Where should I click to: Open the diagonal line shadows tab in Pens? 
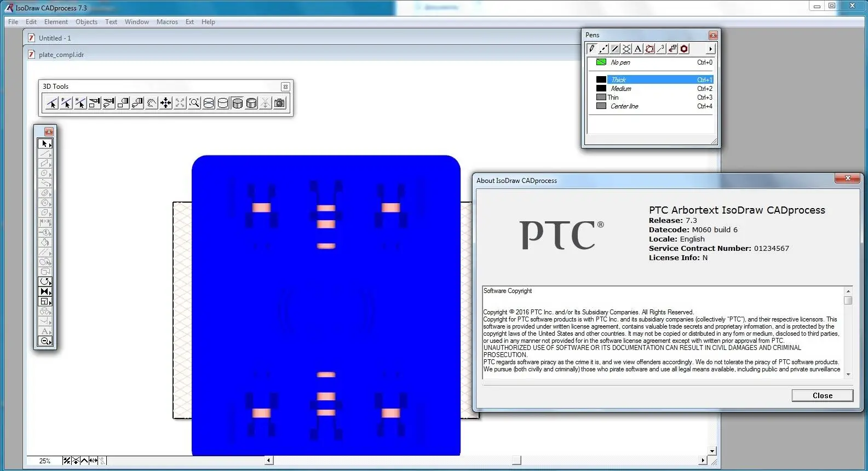click(x=615, y=49)
